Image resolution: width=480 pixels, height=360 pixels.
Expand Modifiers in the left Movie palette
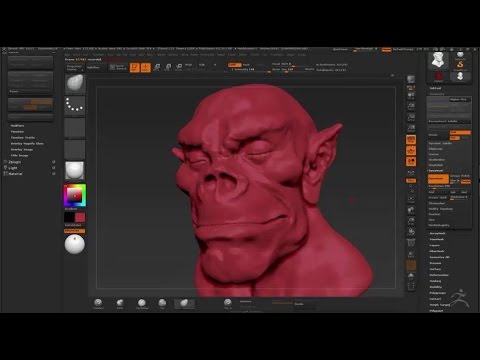pos(17,126)
